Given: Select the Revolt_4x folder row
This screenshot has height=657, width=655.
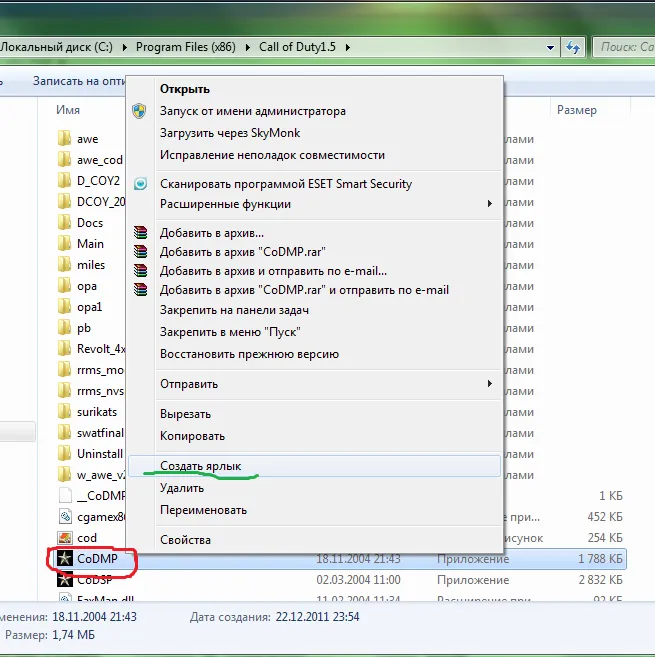Looking at the screenshot, I should [91, 349].
